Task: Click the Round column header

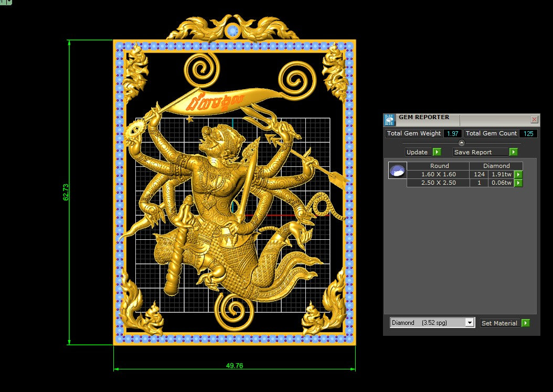Action: click(438, 166)
